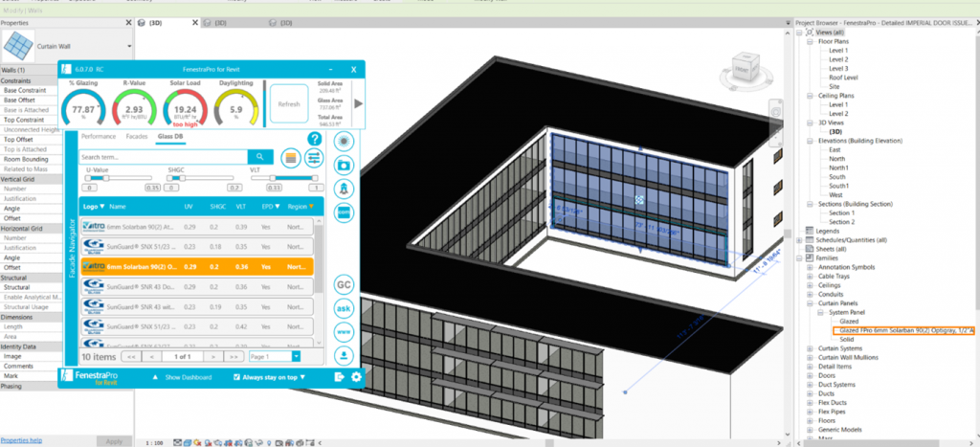Click the Views (all) icon in Project Browser
Image resolution: width=980 pixels, height=447 pixels.
point(810,32)
